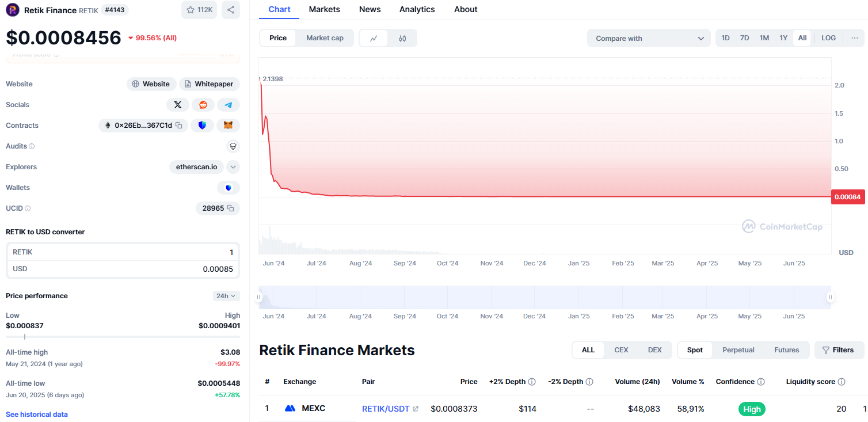The height and width of the screenshot is (422, 868).
Task: Click the wallet shield icon
Action: [229, 188]
